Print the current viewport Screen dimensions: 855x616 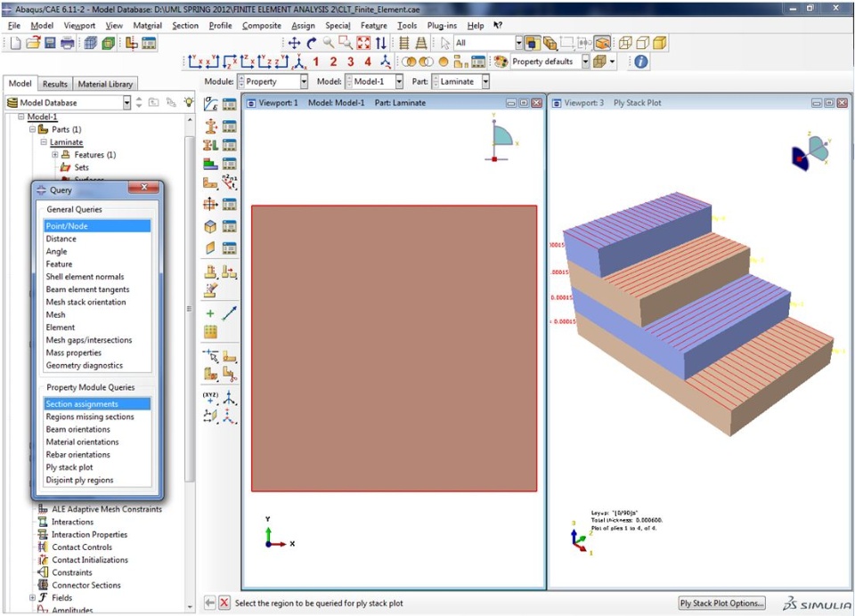coord(68,43)
